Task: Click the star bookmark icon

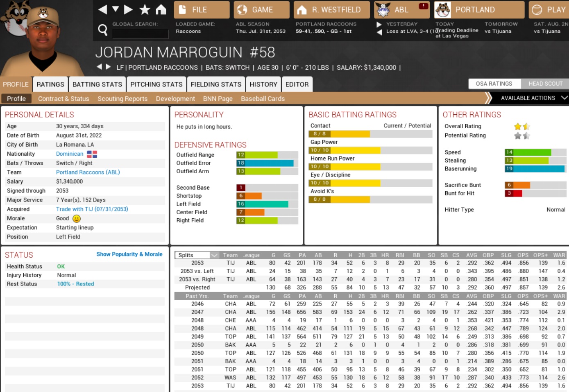Action: coord(145,9)
